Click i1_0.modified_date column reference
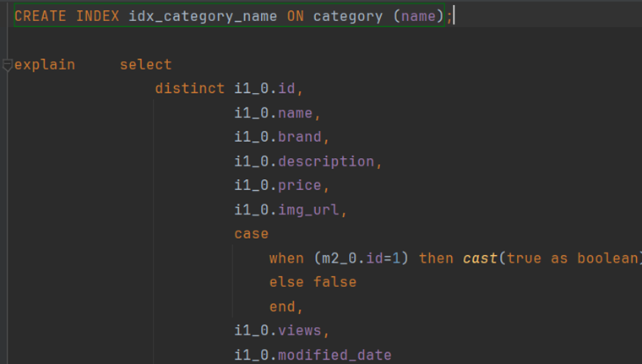 pos(313,355)
